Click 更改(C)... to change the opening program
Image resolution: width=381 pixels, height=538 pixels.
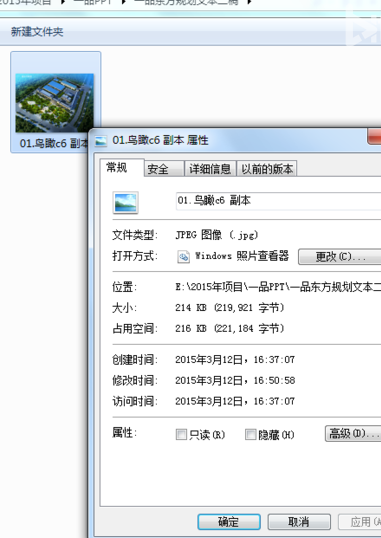click(x=339, y=257)
